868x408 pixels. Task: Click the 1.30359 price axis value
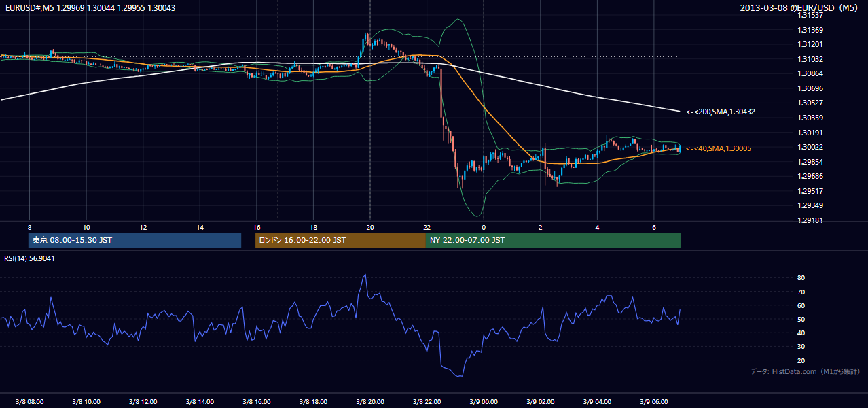coord(810,118)
